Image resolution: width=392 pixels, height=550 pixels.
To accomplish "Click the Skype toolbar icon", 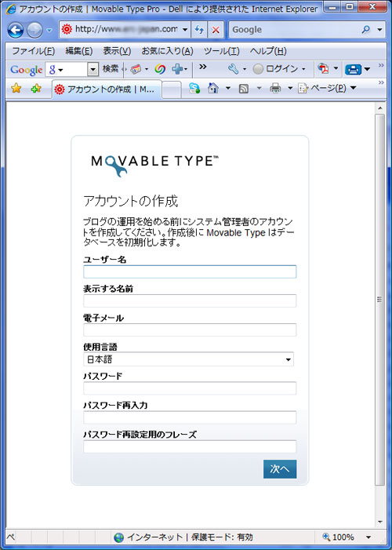I will [194, 89].
